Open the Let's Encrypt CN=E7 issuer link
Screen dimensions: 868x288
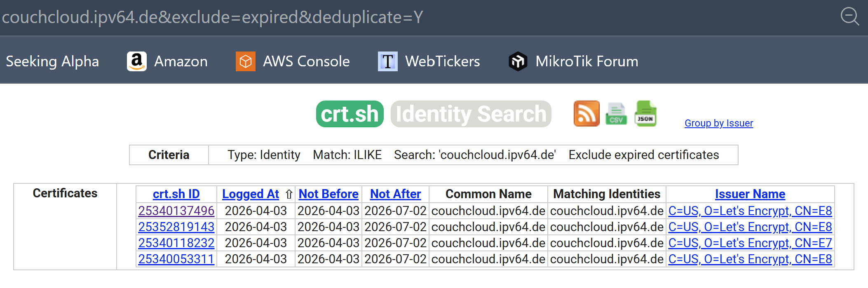[750, 243]
